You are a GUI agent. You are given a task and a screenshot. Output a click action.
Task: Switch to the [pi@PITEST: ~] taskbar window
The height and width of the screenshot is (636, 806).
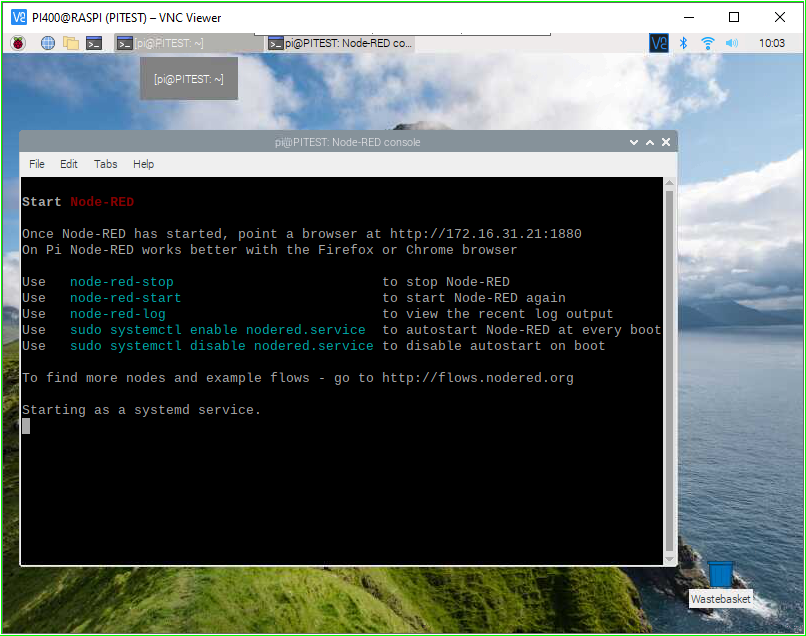188,43
